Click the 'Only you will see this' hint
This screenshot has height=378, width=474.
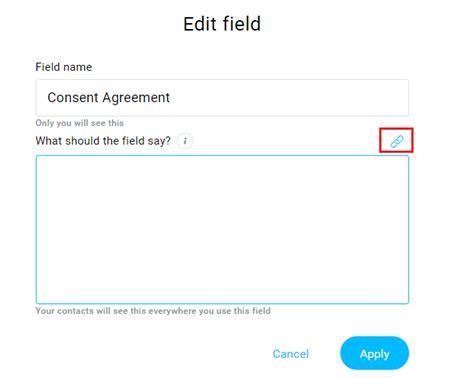(x=80, y=123)
